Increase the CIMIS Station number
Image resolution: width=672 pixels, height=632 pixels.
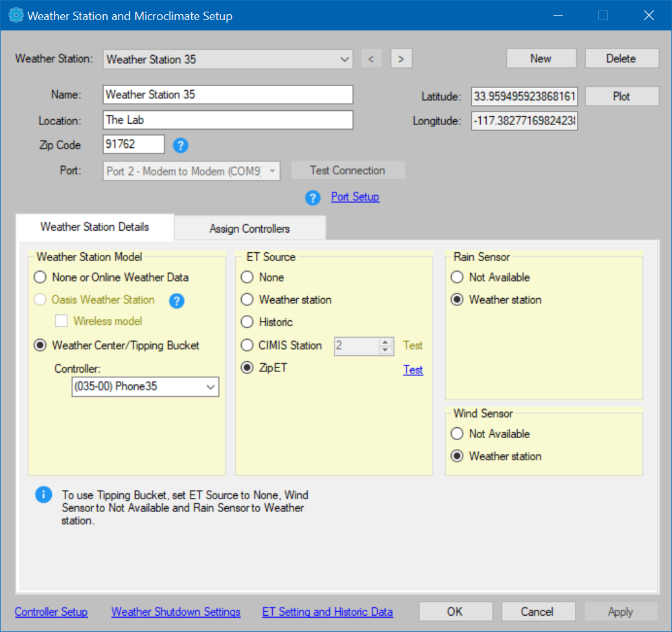(x=385, y=342)
